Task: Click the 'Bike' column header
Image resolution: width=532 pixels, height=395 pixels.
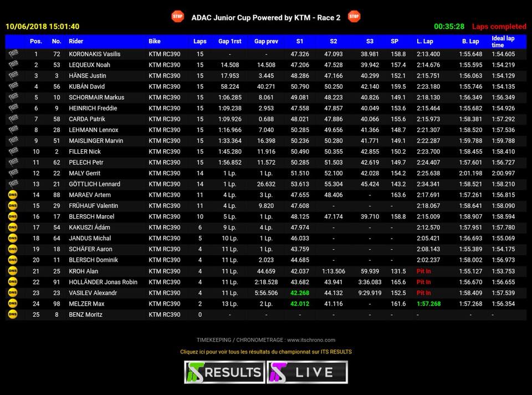Action: coord(155,41)
